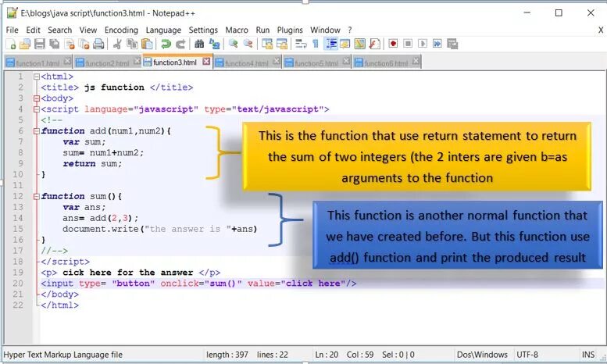Click Run Macro Multiple Times icon

[x=437, y=44]
